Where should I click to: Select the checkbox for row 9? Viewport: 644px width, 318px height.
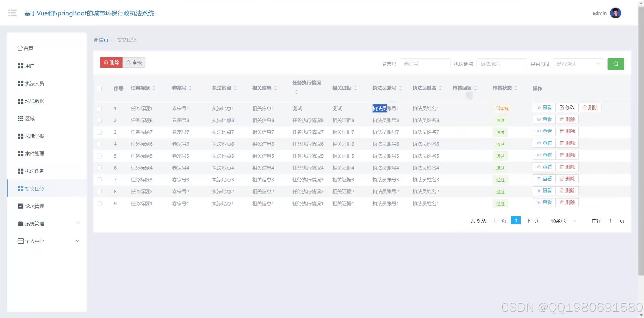(x=99, y=204)
